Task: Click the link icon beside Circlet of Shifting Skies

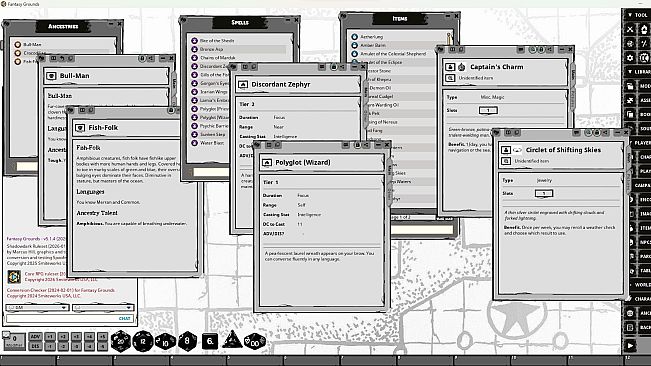Action: click(506, 150)
